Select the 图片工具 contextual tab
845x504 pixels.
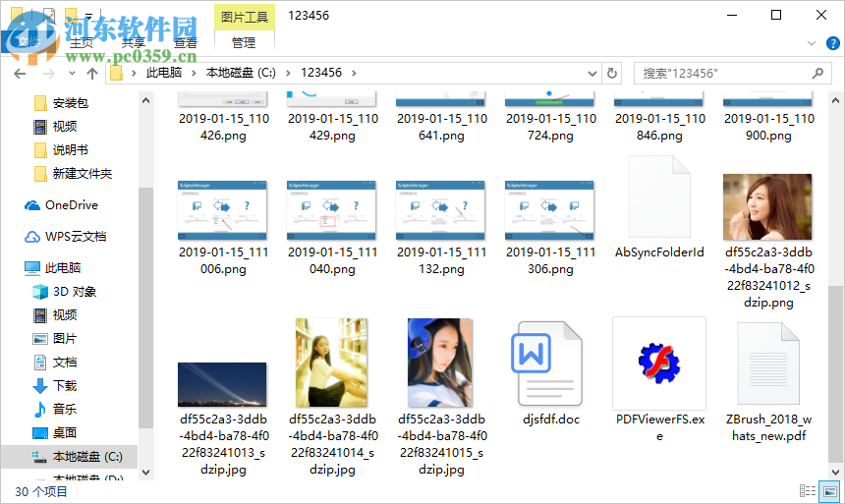pos(245,17)
